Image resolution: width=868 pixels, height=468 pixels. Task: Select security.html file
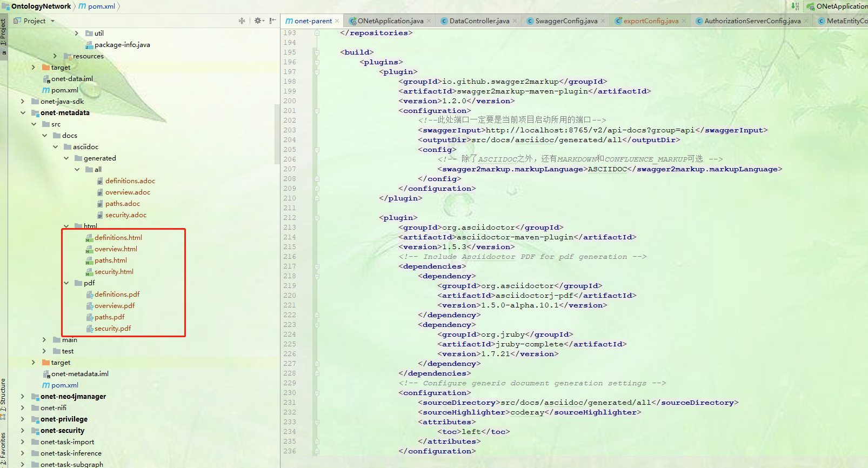coord(113,272)
